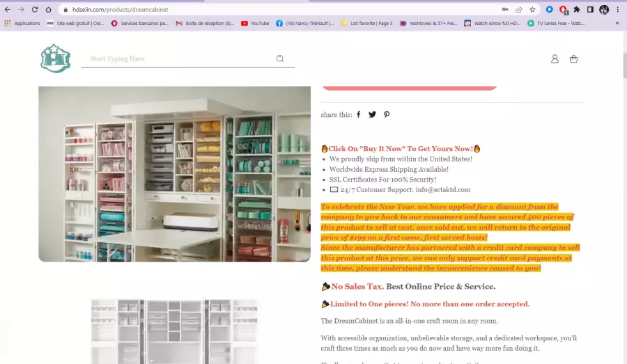
Task: Click 'SSL Certificates For 100% Security!' bullet
Action: click(382, 180)
